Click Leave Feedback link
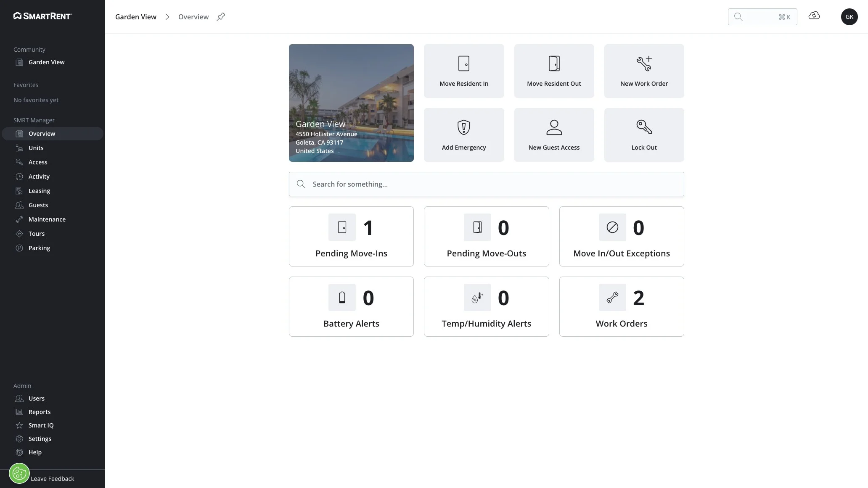868x488 pixels. point(53,479)
